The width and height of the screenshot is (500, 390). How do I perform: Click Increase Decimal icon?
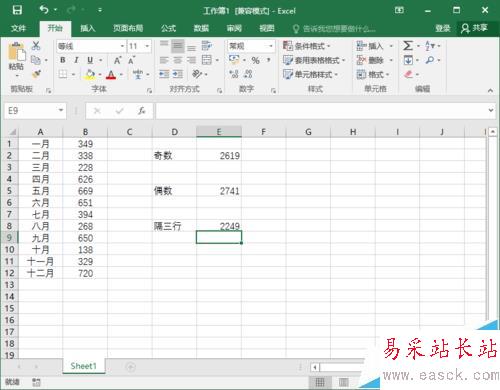(234, 74)
